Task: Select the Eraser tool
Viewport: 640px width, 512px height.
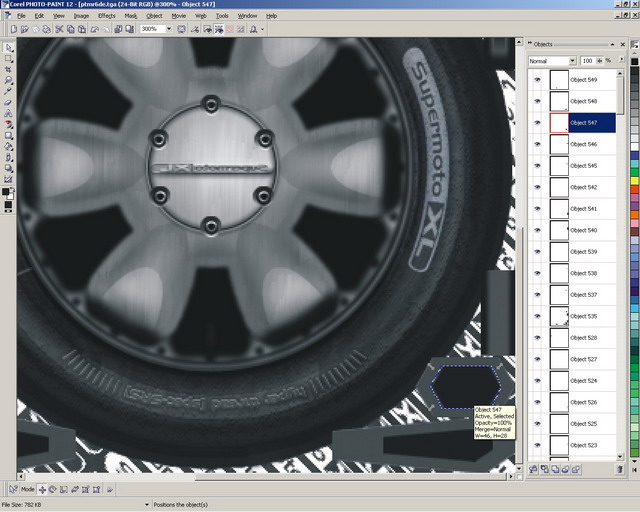Action: pos(9,102)
